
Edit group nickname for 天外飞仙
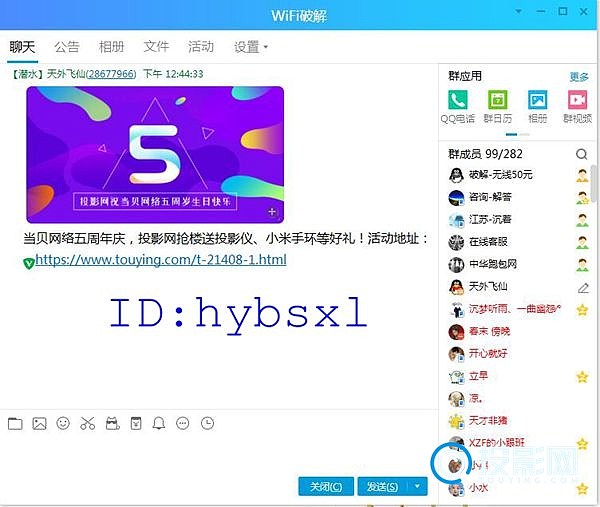tap(582, 287)
